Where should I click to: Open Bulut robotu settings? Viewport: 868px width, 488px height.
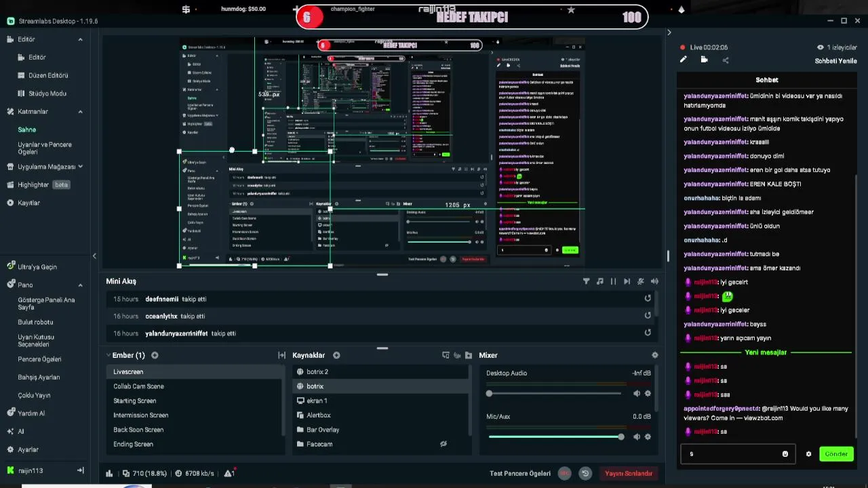click(35, 322)
